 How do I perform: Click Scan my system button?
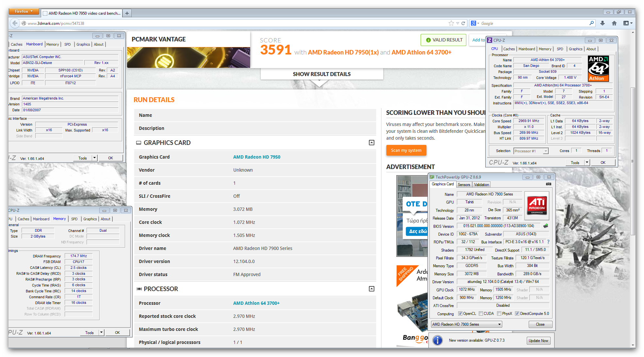406,150
